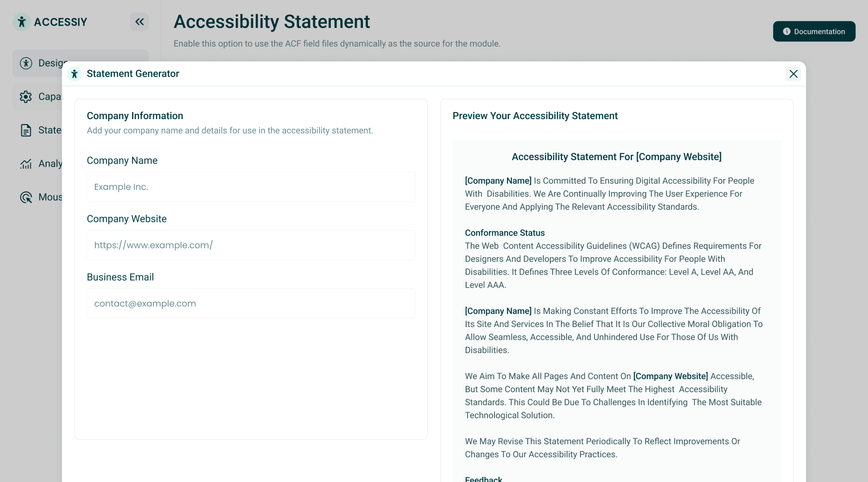This screenshot has width=868, height=482.
Task: Collapse the sidebar using the double chevron
Action: pos(139,21)
